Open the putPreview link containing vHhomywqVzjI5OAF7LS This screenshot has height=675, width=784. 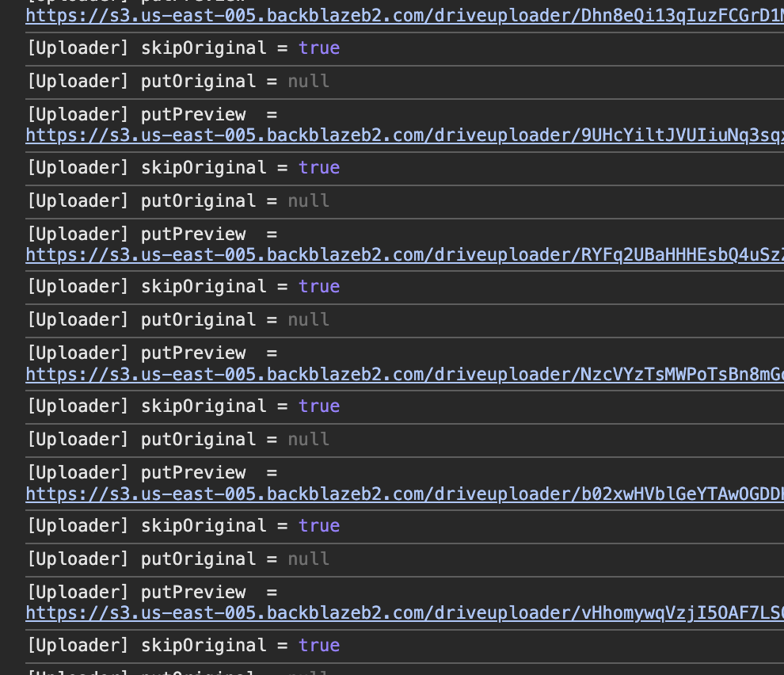pos(405,613)
